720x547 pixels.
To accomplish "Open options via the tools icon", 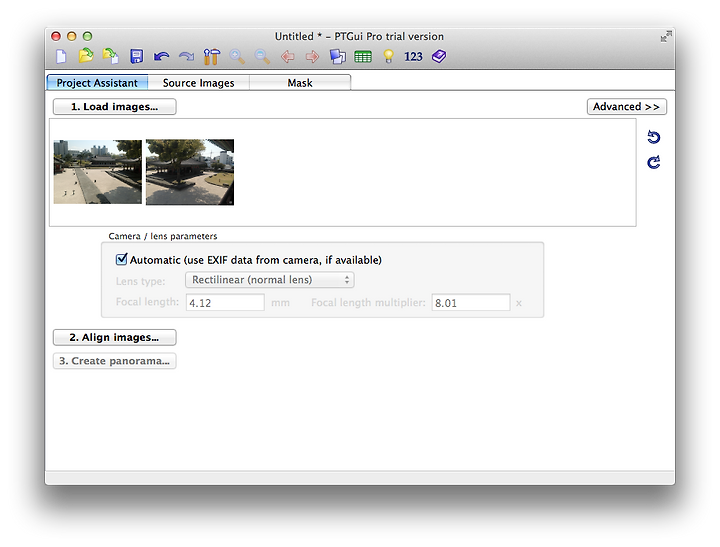I will [212, 56].
